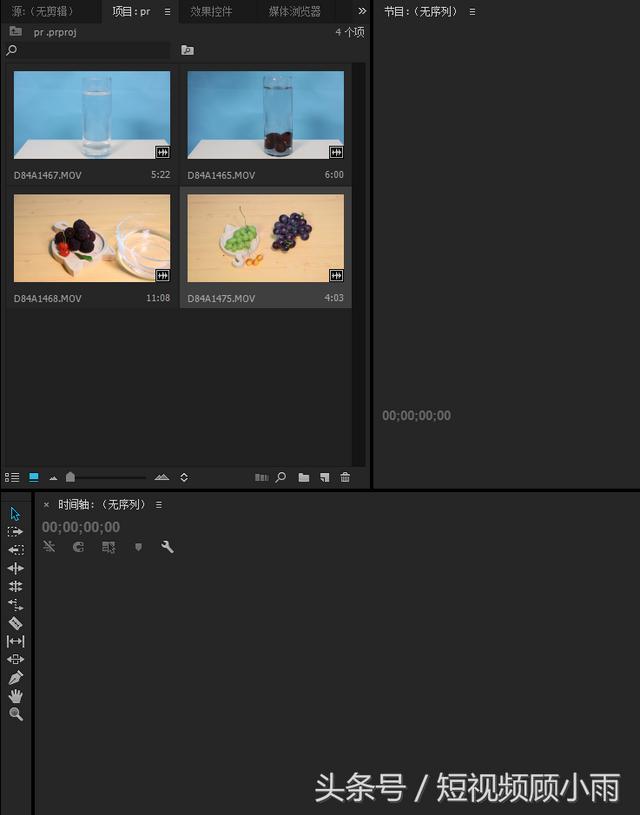Select the Track Select Forward tool
This screenshot has height=815, width=640.
pyautogui.click(x=15, y=532)
